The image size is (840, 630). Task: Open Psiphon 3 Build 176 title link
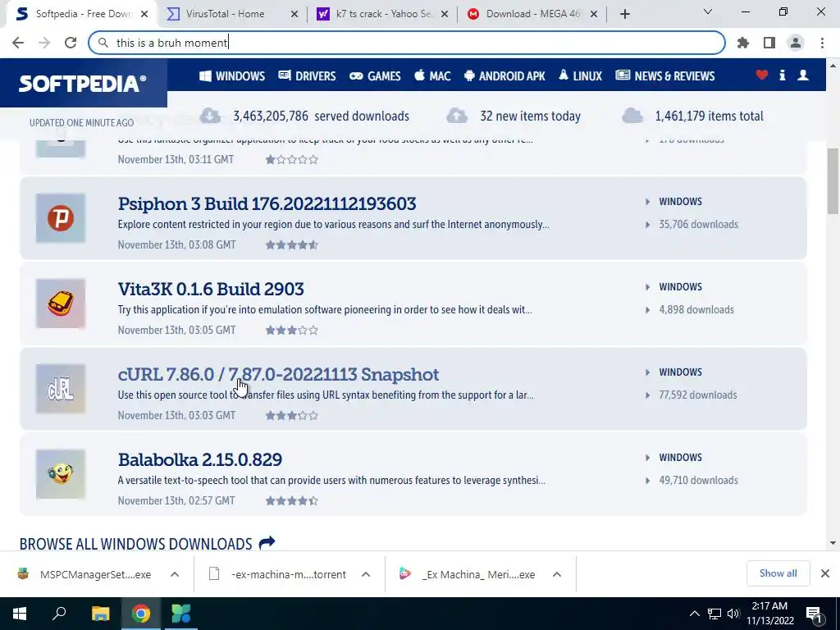(x=267, y=203)
